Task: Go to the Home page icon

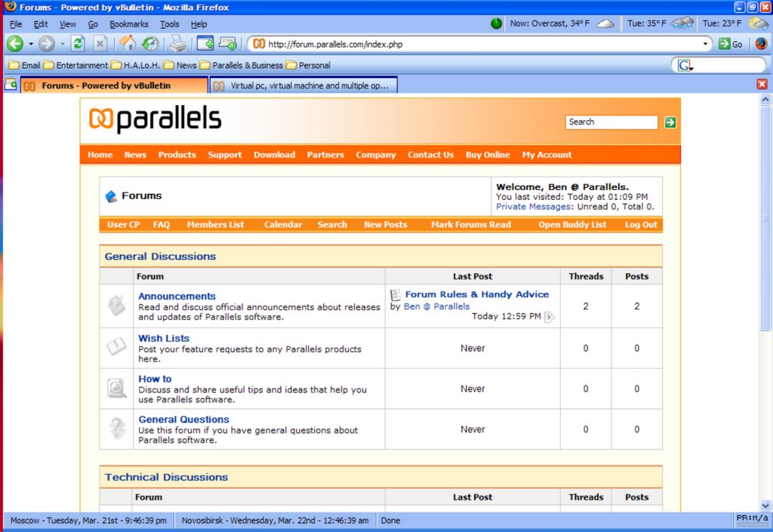Action: click(x=128, y=44)
